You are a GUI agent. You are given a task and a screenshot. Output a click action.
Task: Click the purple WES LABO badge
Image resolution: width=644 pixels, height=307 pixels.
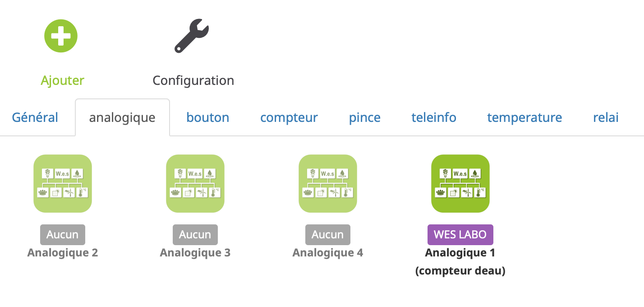(x=460, y=234)
